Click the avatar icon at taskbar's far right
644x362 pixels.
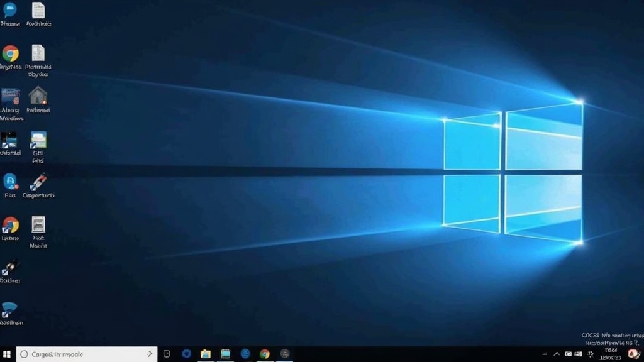[634, 354]
